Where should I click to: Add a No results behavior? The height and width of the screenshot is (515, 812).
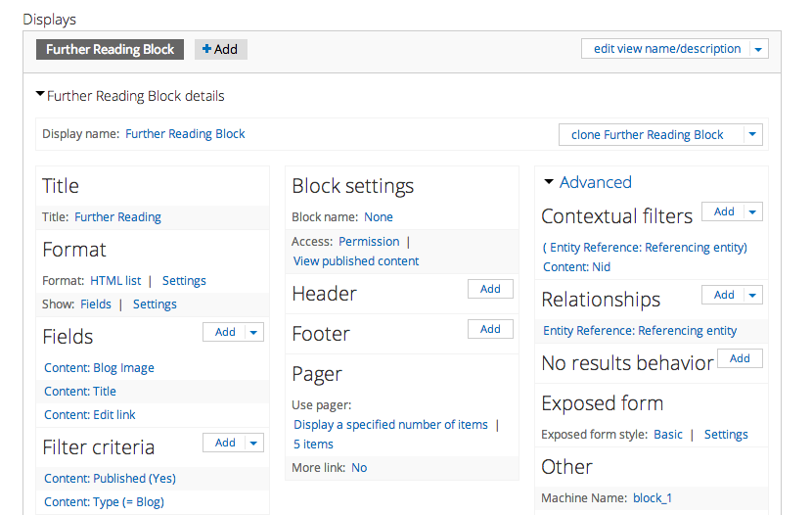coord(740,358)
